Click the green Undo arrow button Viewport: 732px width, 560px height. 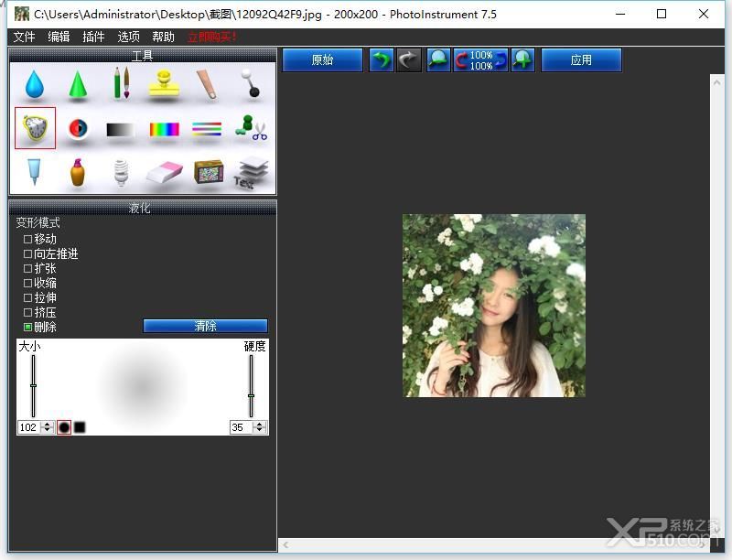pos(382,60)
